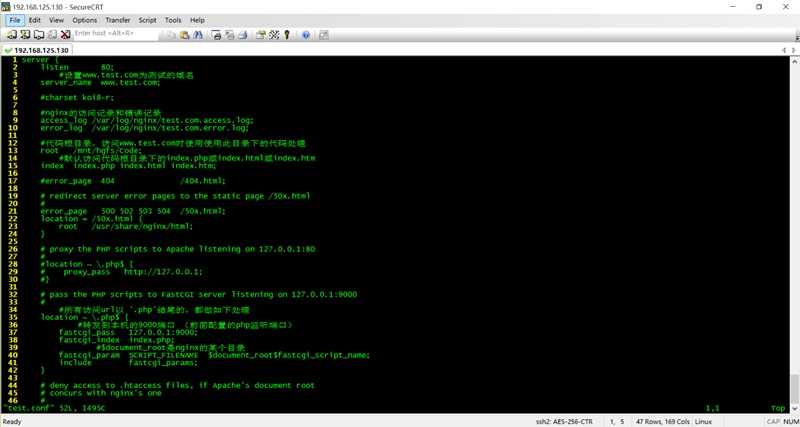Click the '#charset koi8-r;' line

(x=78, y=97)
